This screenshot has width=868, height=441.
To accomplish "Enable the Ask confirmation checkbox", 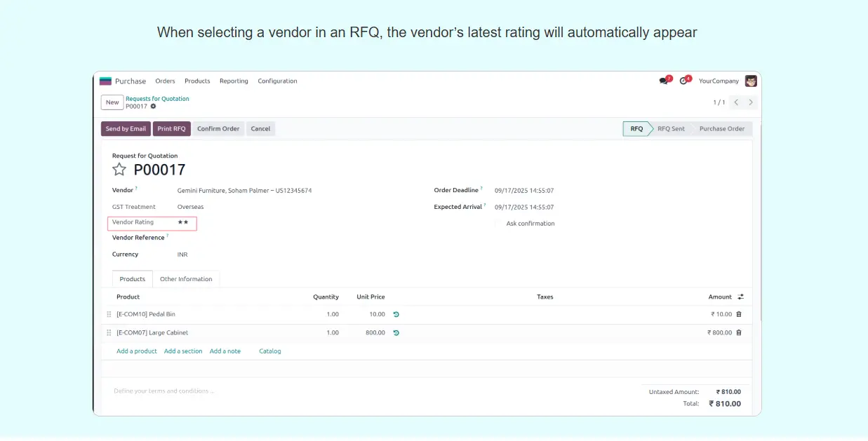I will (498, 224).
